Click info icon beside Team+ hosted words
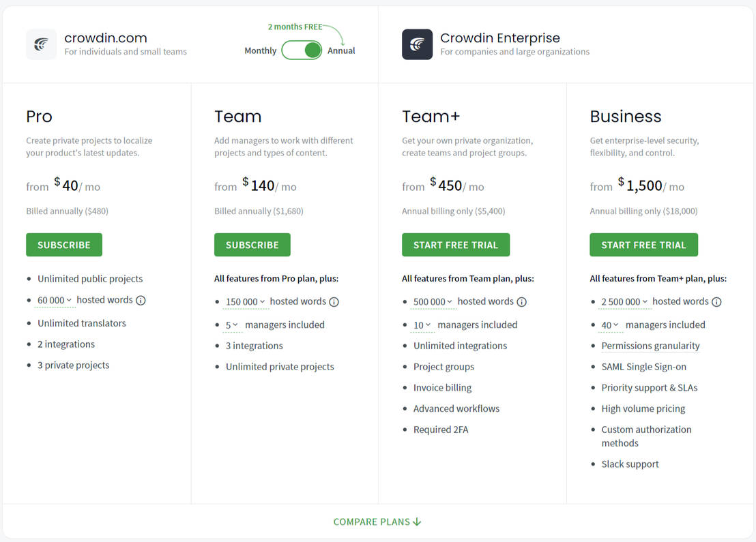The image size is (756, 542). pos(521,301)
